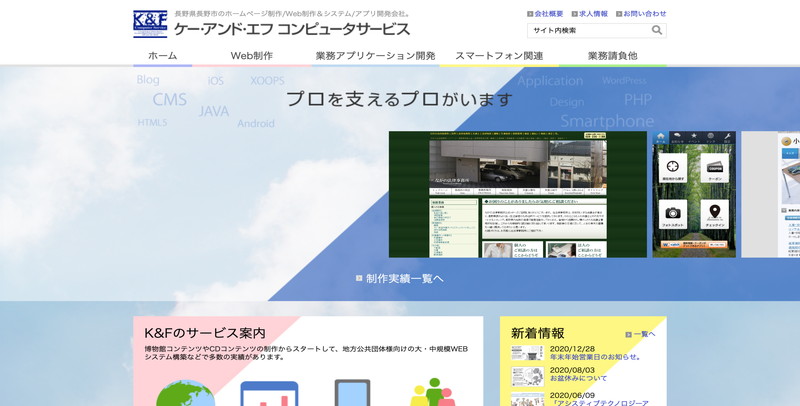Open the 2020/12/28 news thumbnail
Image resolution: width=800 pixels, height=406 pixels.
click(528, 353)
